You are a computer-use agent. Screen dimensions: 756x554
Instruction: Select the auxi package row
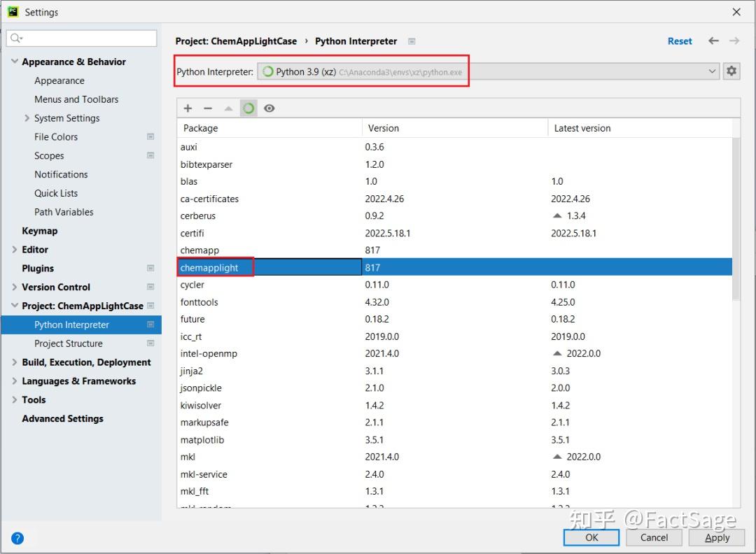[x=455, y=147]
